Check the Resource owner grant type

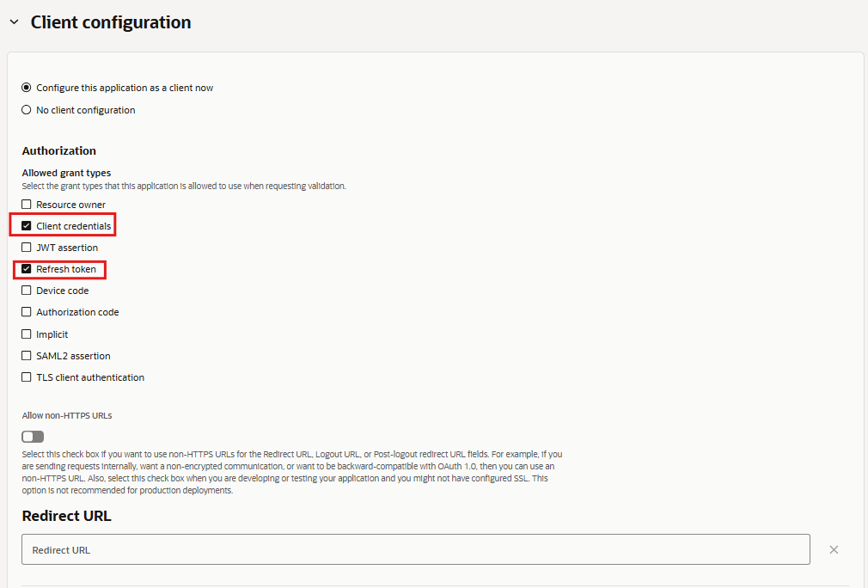[x=27, y=205]
